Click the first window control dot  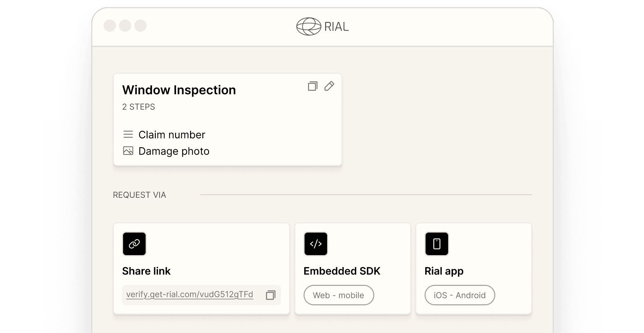pyautogui.click(x=110, y=26)
